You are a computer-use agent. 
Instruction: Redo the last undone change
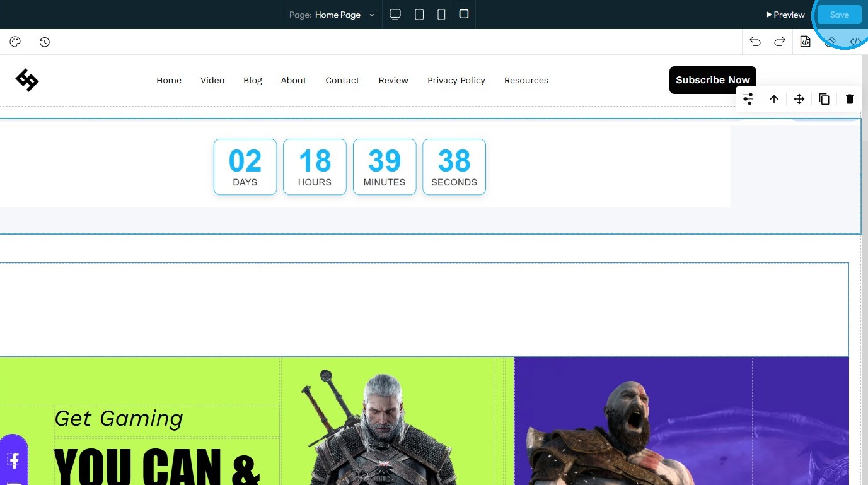pos(780,42)
